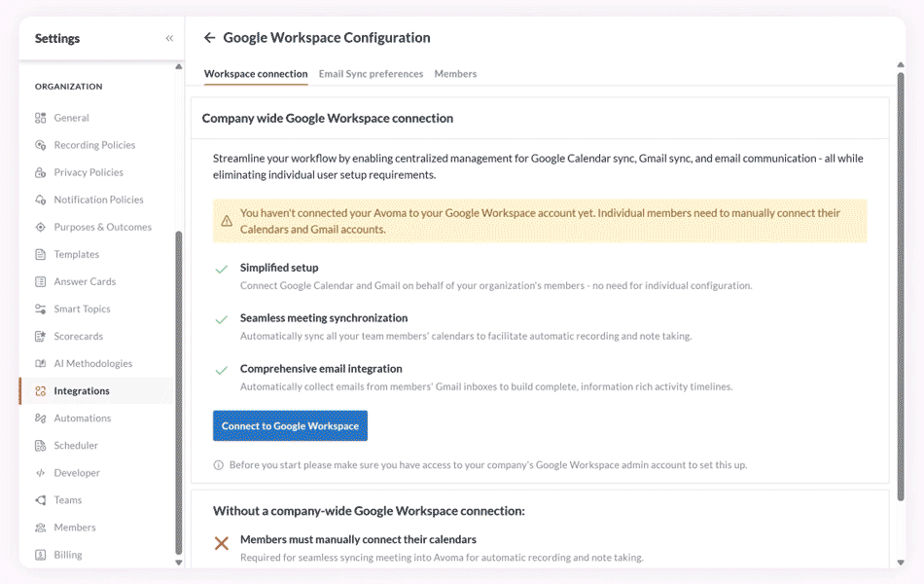Click the Automations icon
This screenshot has height=584, width=924.
click(x=40, y=419)
